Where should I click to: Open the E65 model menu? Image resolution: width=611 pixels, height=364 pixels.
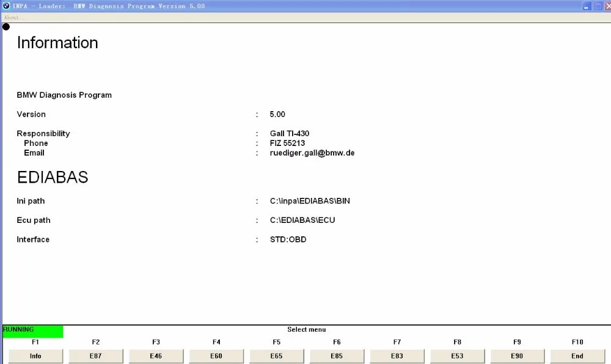[x=276, y=356]
